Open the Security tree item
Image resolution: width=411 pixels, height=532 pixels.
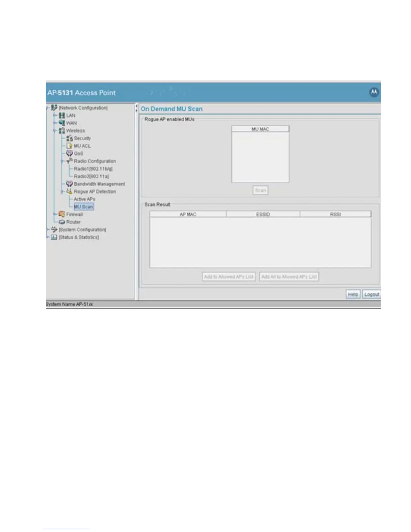point(82,138)
